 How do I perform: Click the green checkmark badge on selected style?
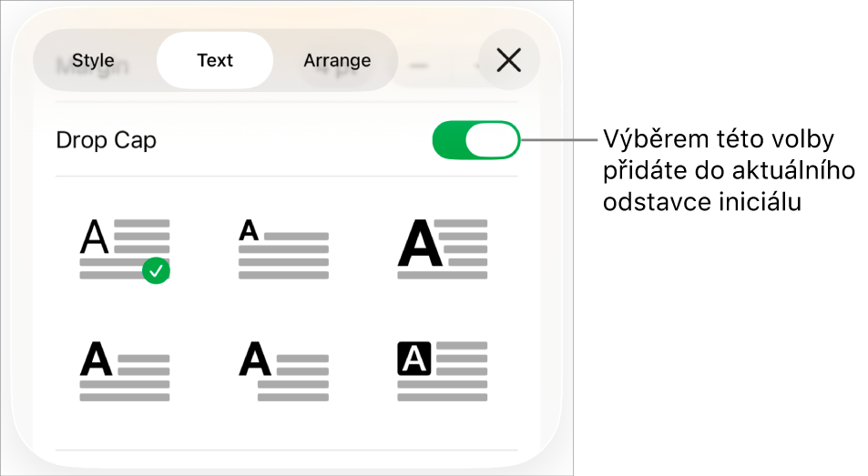[157, 270]
